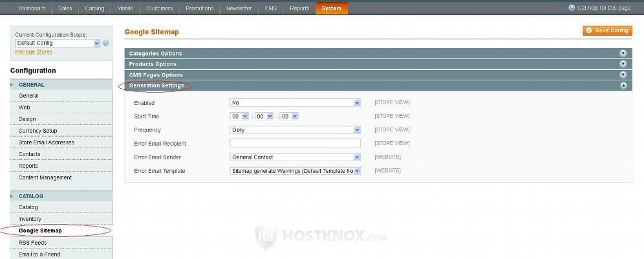
Task: Expand CMS Pages Options with its arrow icon
Action: [623, 75]
